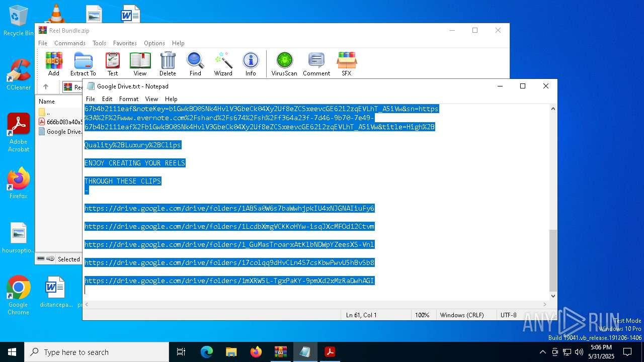644x362 pixels.
Task: Run VirusScan on the archive
Action: (284, 64)
